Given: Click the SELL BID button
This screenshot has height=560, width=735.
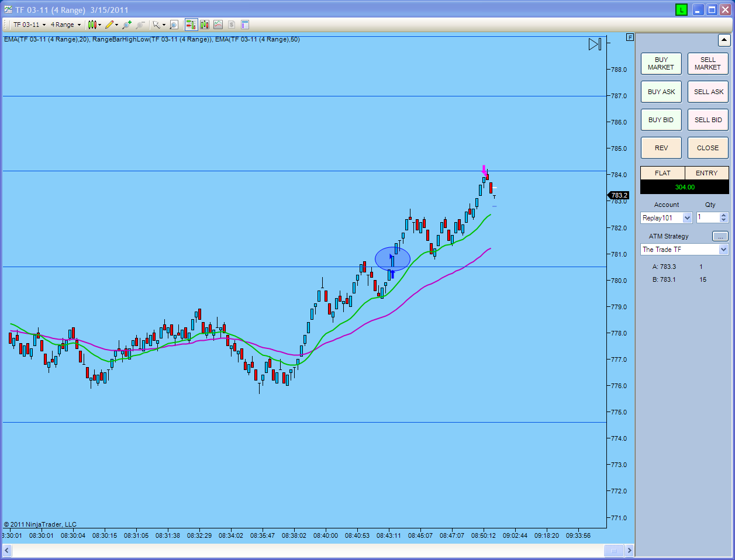Looking at the screenshot, I should [x=708, y=120].
